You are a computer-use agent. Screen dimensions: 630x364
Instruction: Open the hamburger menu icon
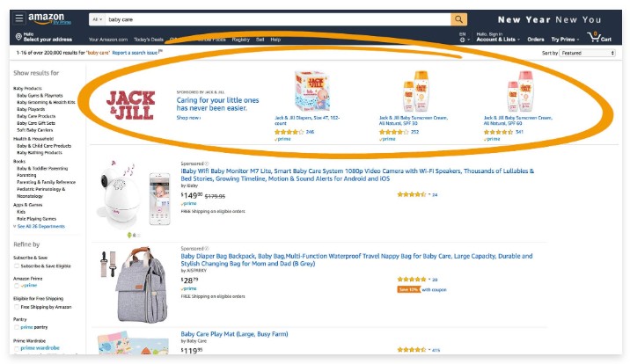point(18,18)
